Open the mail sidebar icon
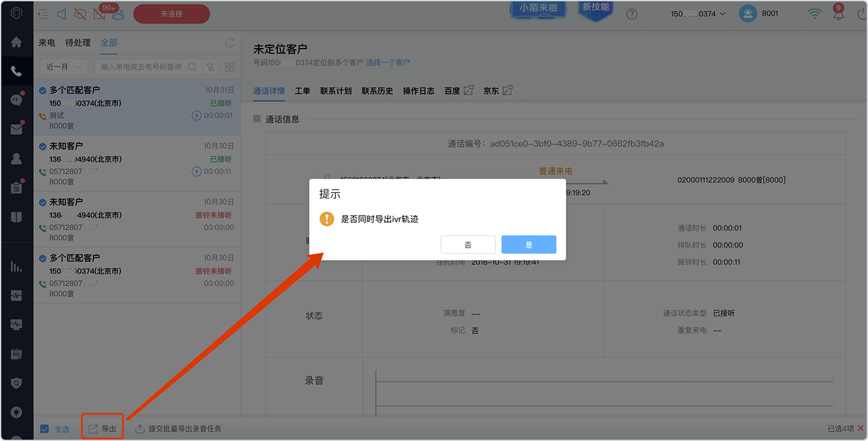 pos(17,129)
